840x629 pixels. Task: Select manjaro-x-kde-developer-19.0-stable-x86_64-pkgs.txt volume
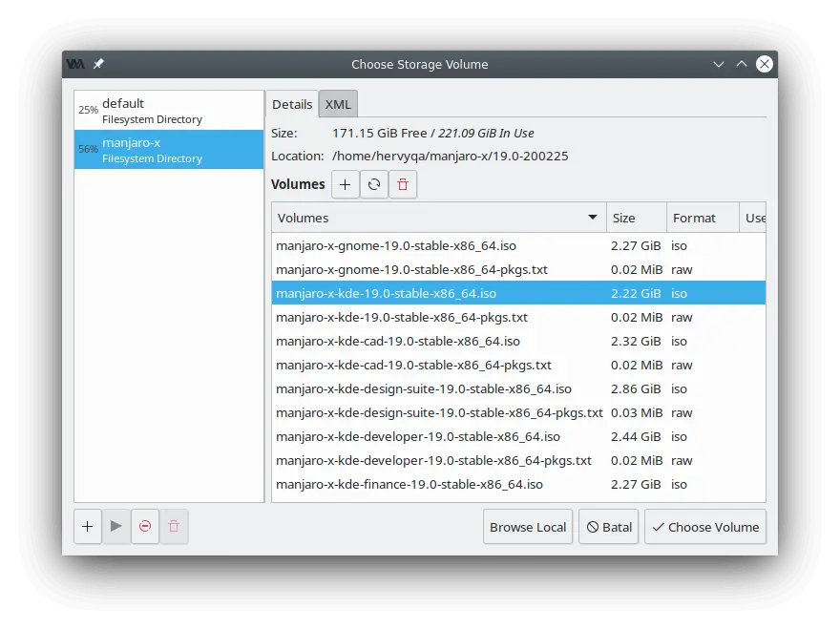518,460
